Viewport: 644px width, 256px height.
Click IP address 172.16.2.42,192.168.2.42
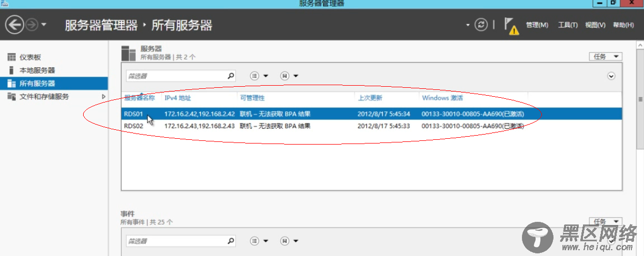pos(199,114)
